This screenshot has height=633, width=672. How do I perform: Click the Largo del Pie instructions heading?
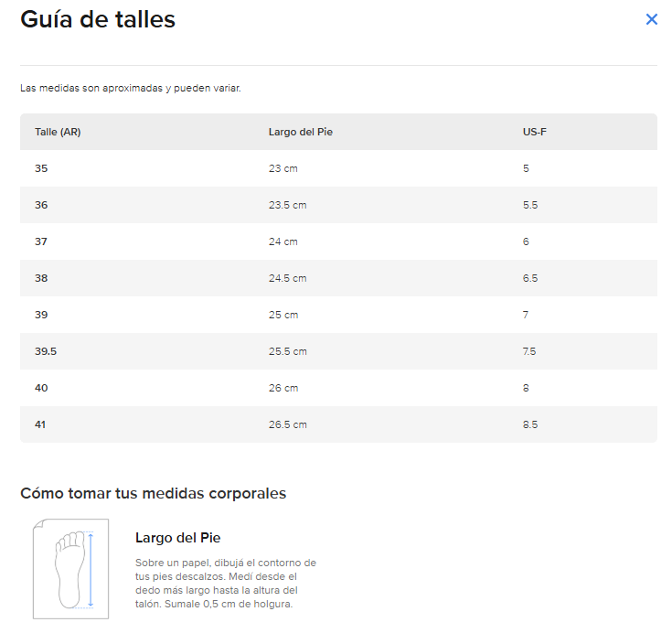[178, 538]
